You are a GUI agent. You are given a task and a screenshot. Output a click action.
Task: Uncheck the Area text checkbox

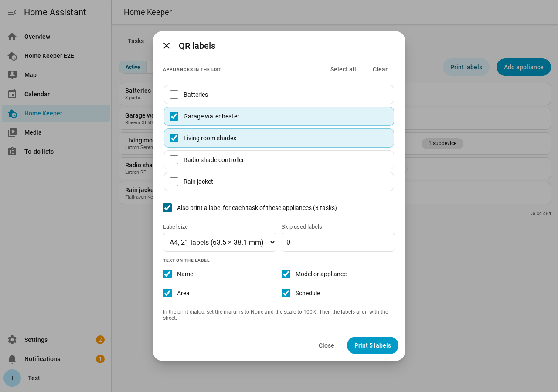pyautogui.click(x=167, y=293)
